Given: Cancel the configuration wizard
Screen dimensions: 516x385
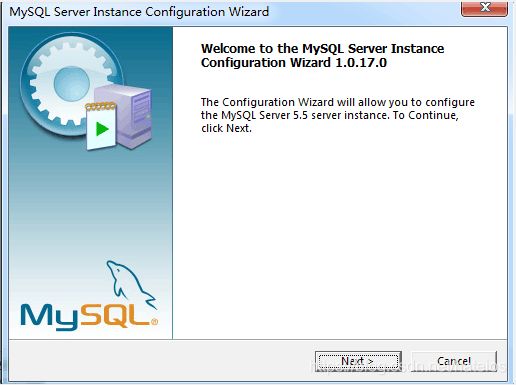Looking at the screenshot, I should (454, 361).
